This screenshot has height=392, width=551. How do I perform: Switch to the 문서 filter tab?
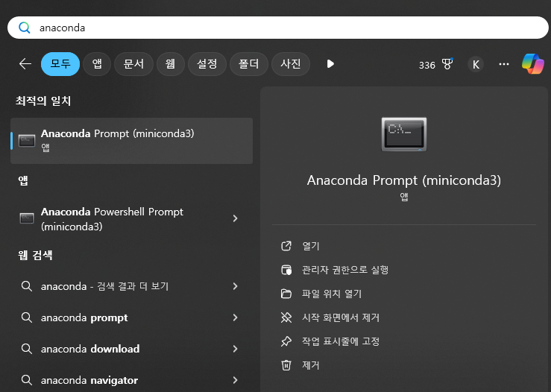click(133, 64)
